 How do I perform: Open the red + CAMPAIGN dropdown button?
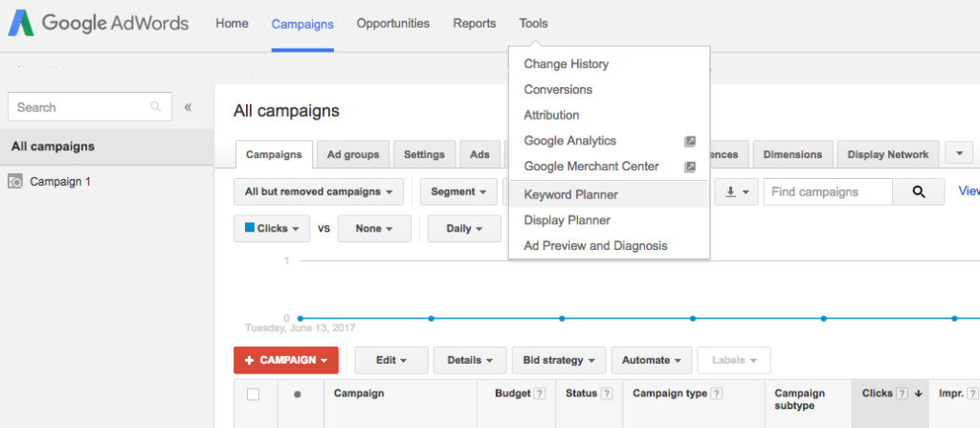point(286,360)
